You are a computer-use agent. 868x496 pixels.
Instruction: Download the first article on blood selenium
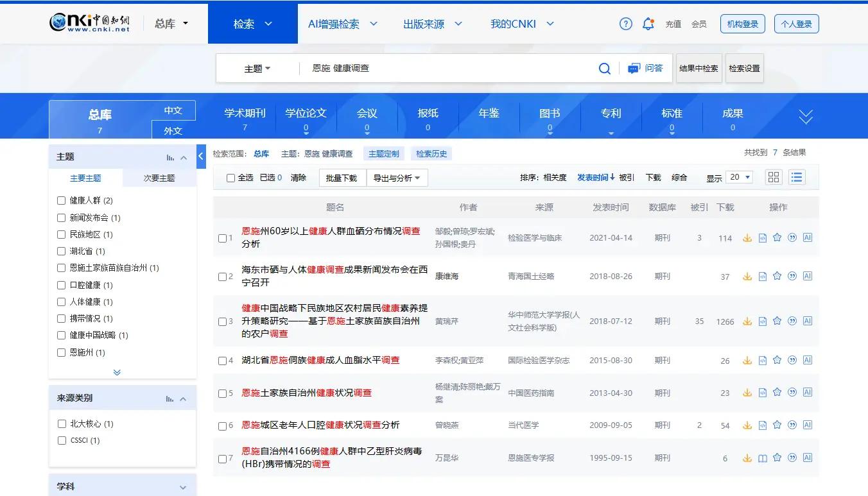coord(747,237)
